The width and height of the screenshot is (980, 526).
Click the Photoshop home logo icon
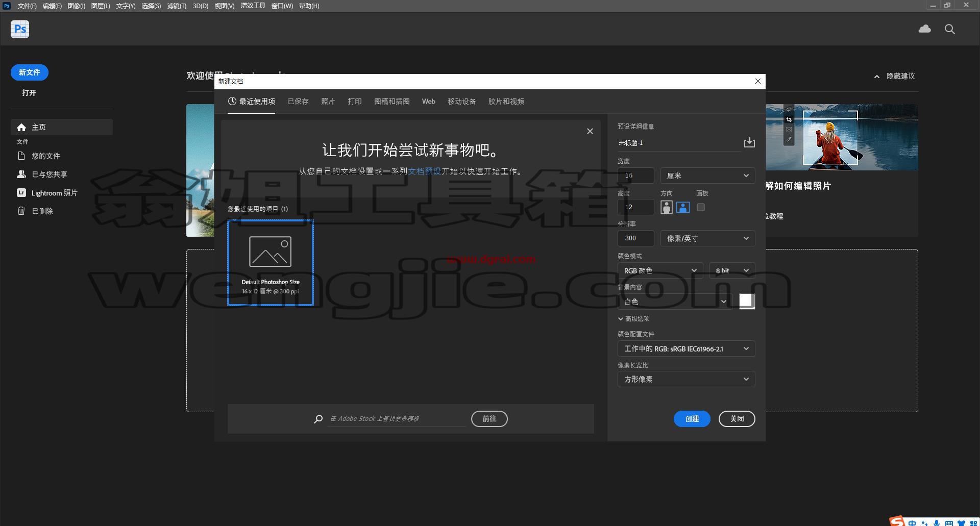pyautogui.click(x=20, y=29)
